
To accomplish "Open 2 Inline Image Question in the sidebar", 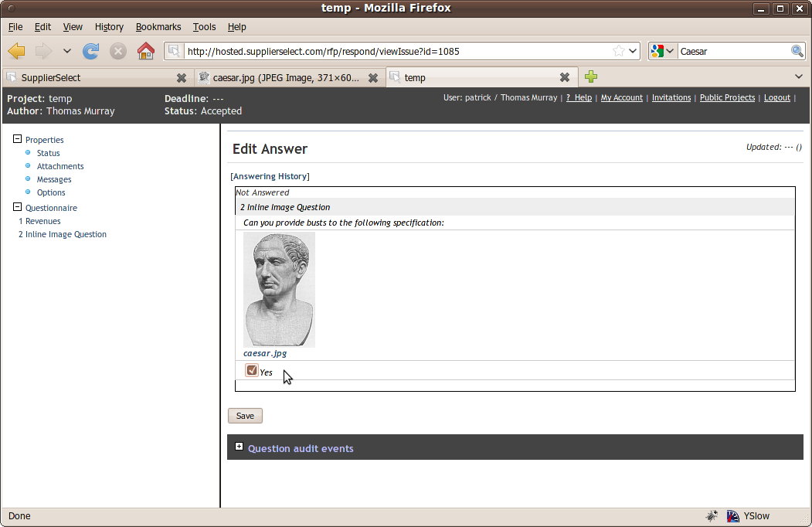I will [63, 234].
